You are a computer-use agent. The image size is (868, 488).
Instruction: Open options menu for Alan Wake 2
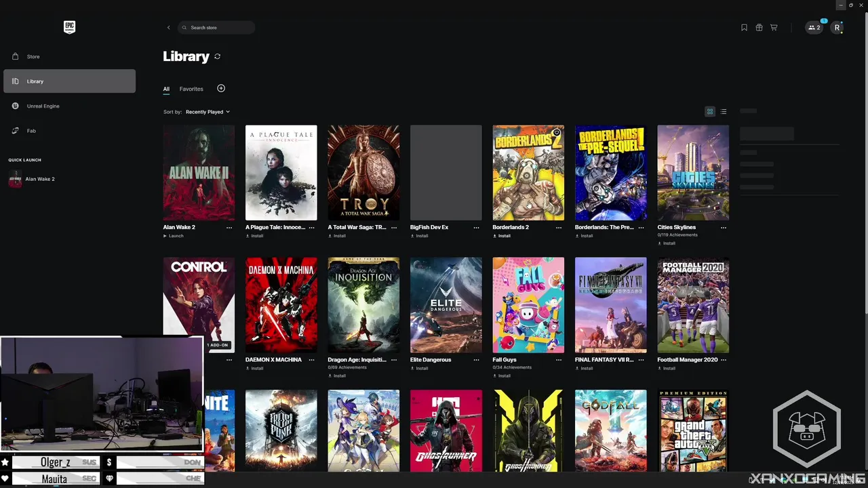pyautogui.click(x=229, y=228)
